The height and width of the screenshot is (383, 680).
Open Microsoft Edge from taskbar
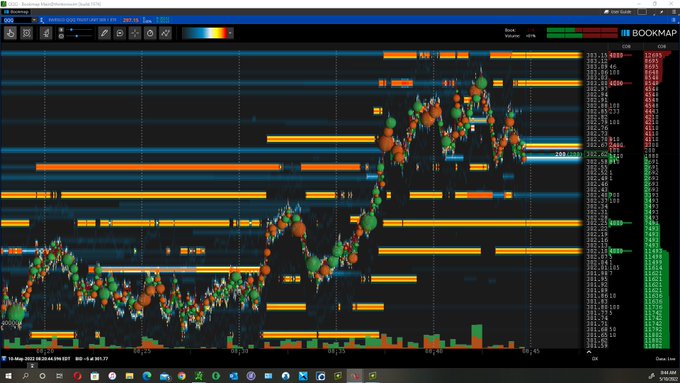click(147, 376)
